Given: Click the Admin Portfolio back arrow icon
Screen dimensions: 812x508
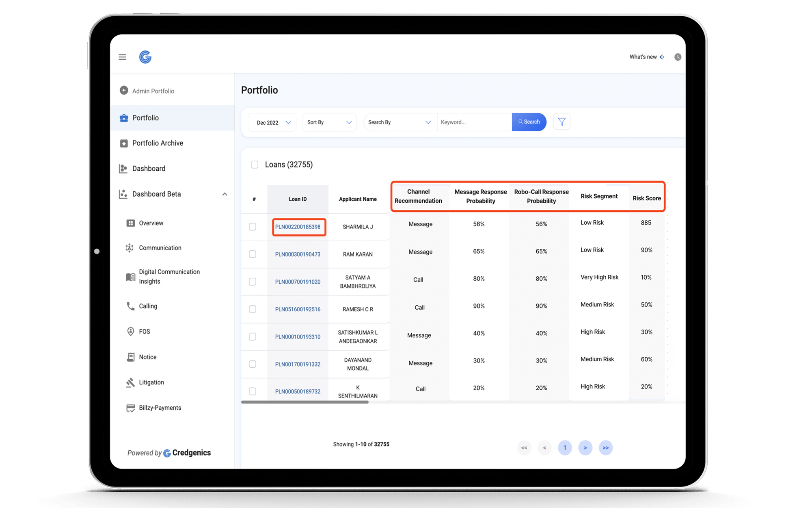Looking at the screenshot, I should [x=124, y=91].
